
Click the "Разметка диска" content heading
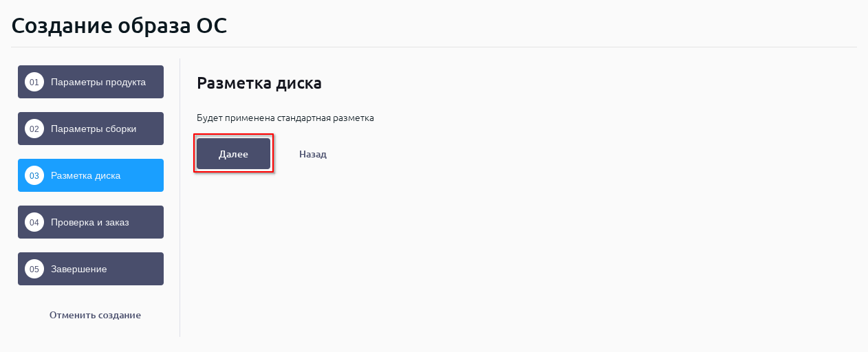click(259, 83)
